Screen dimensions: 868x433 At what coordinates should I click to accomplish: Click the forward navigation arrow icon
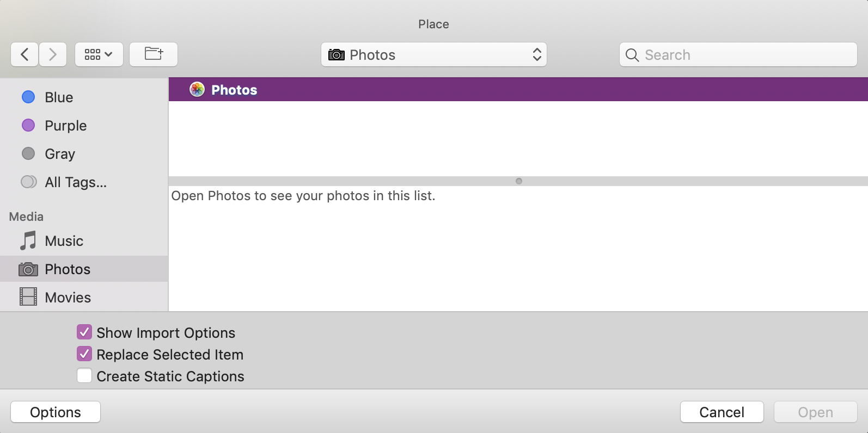pyautogui.click(x=53, y=54)
